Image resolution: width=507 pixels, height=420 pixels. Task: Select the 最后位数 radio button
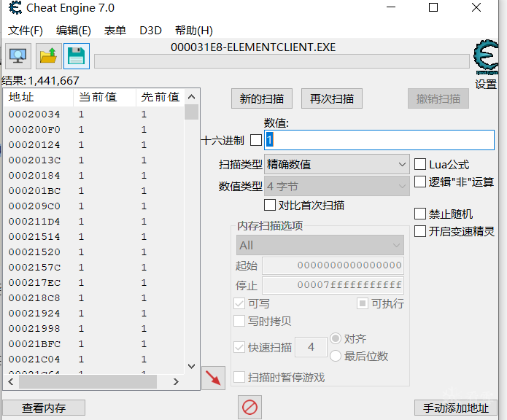click(x=336, y=356)
